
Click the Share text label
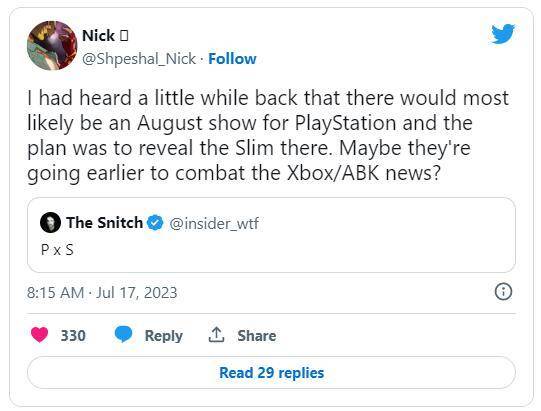(257, 335)
